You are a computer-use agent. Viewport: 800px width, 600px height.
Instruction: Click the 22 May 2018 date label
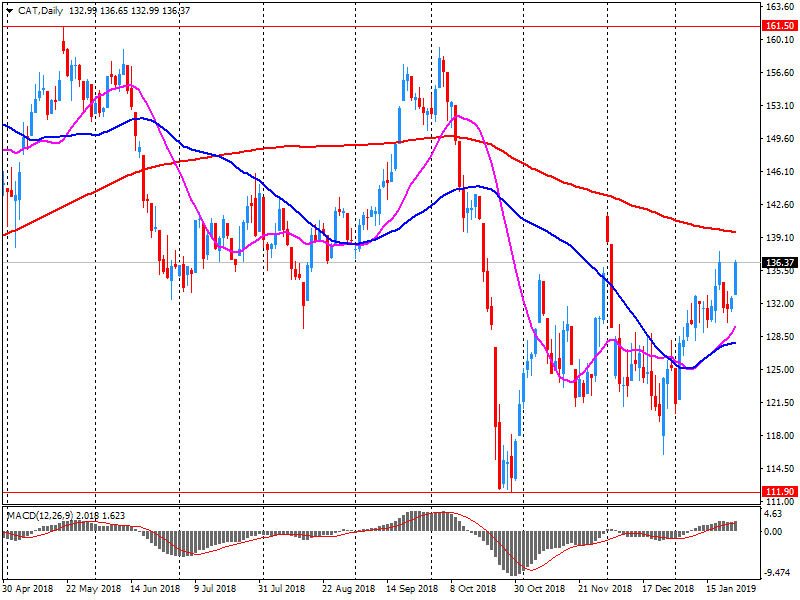pos(93,589)
